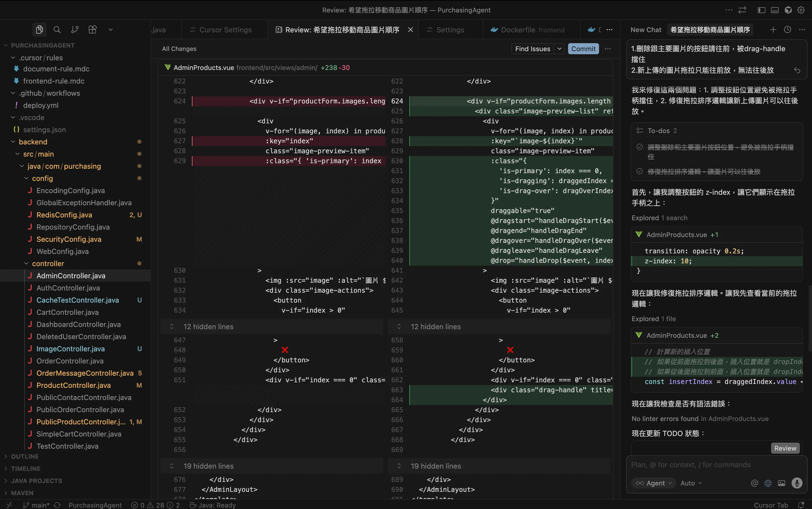Open chat history clock icon
Image resolution: width=812 pixels, height=509 pixels.
pos(787,30)
